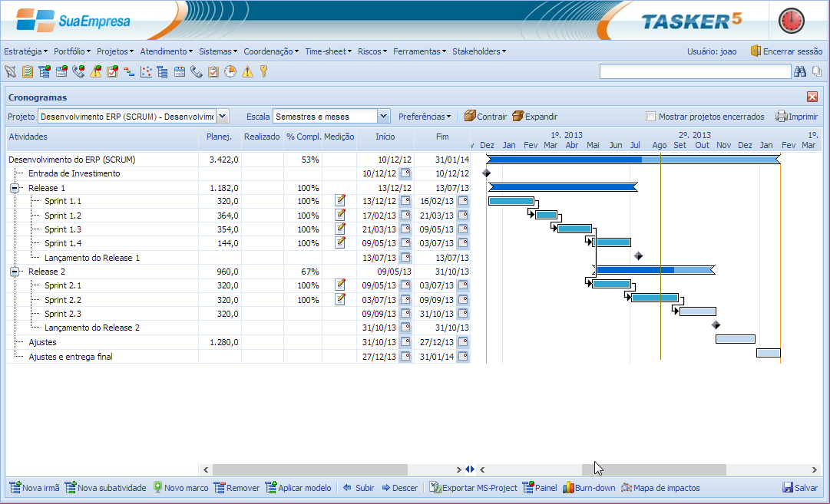Viewport: 830px width, 504px height.
Task: Open Início calendar picker for Sprint 1.2
Action: 405,216
